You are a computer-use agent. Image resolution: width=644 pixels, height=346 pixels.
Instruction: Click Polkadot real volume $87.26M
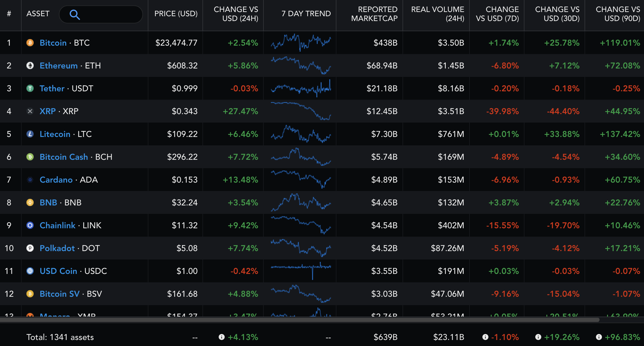coord(448,248)
